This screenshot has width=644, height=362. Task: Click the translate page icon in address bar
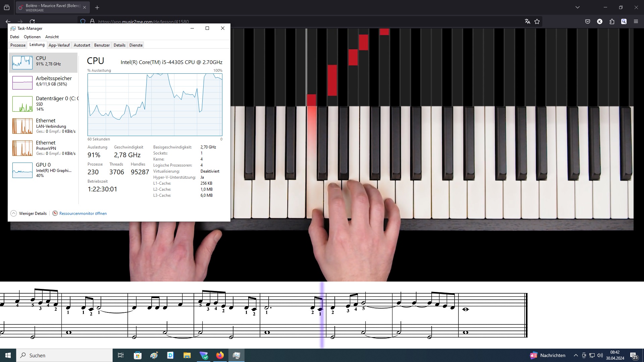click(527, 21)
